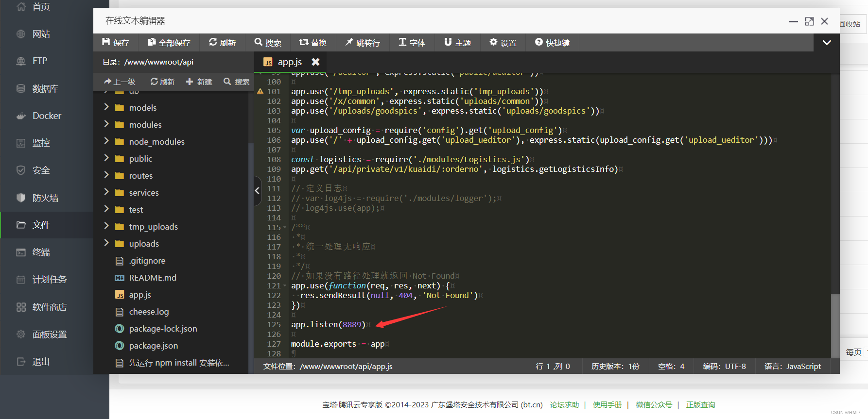Collapse the toolbar with the down chevron

click(827, 43)
